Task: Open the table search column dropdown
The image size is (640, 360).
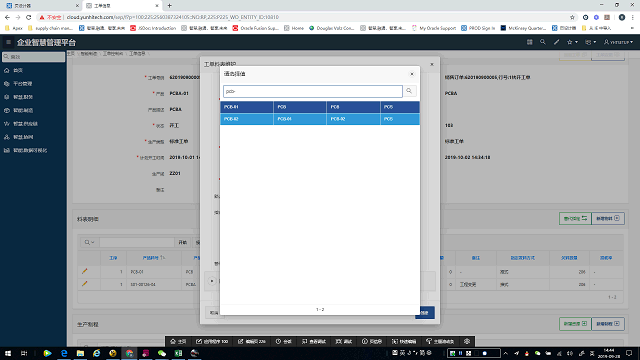Action: [x=89, y=242]
